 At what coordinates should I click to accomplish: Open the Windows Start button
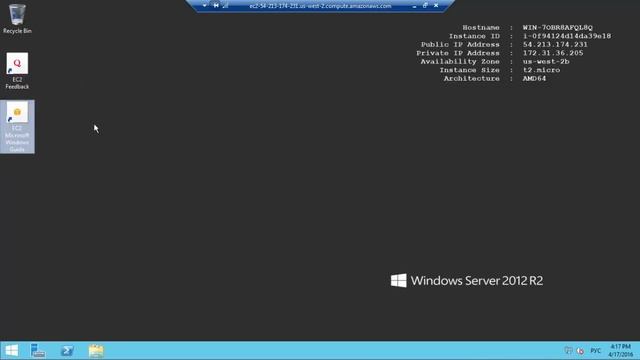[11, 351]
